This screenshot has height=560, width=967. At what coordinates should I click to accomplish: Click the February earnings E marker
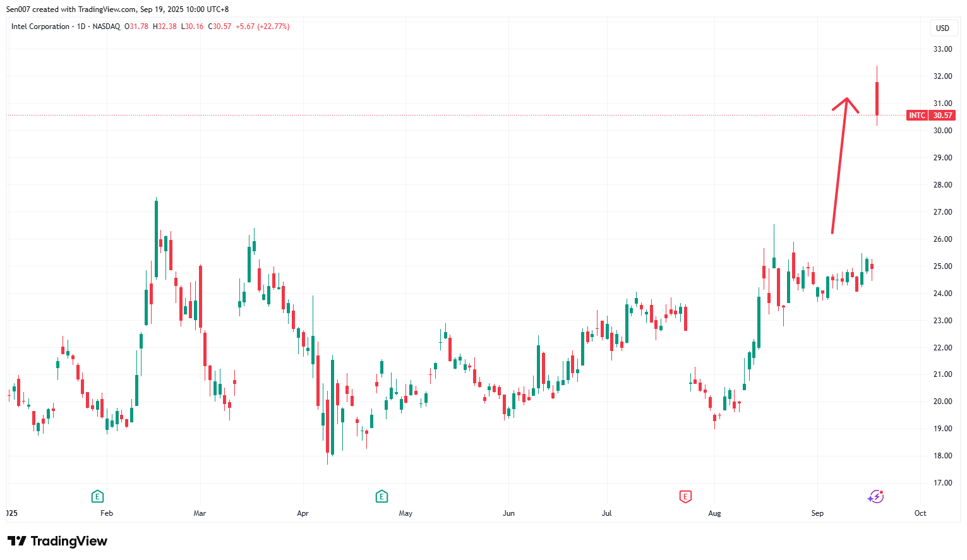coord(97,496)
